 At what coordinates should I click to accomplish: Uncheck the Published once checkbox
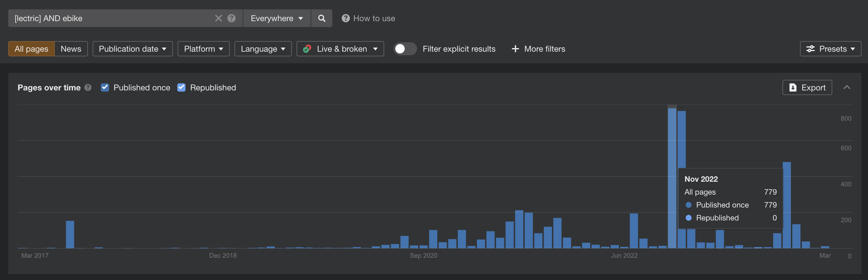[x=105, y=87]
